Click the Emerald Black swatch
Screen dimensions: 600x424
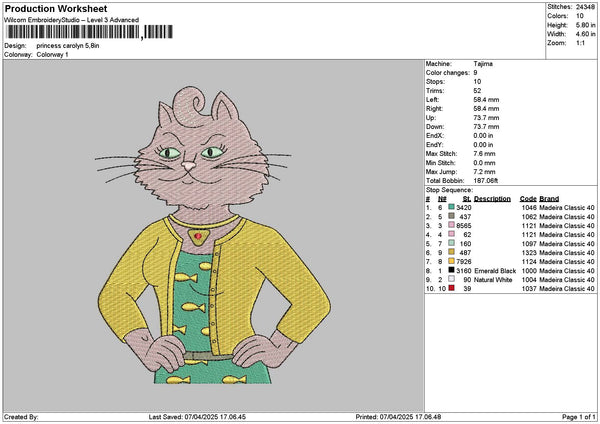pos(452,270)
